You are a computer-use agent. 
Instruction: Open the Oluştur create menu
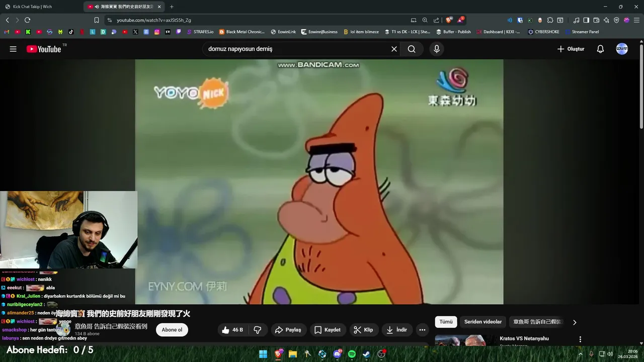(x=571, y=49)
